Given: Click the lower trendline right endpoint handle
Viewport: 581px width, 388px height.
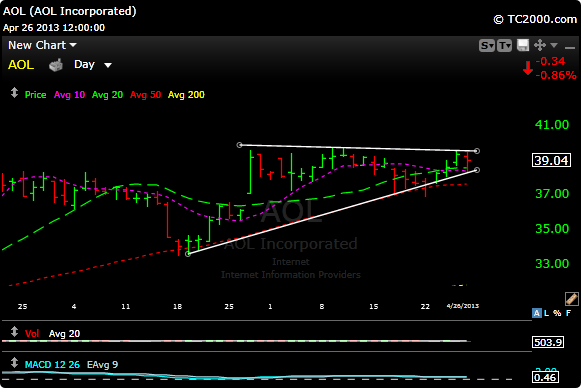Looking at the screenshot, I should [477, 170].
